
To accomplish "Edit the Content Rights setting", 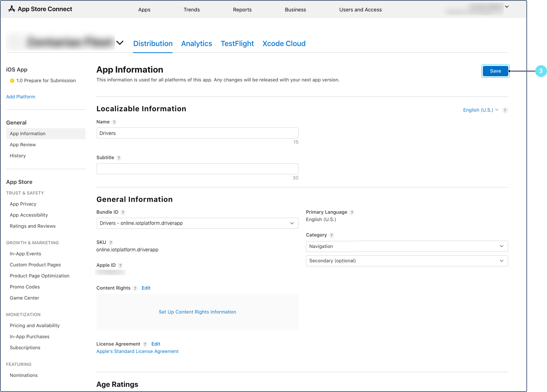I will coord(146,288).
